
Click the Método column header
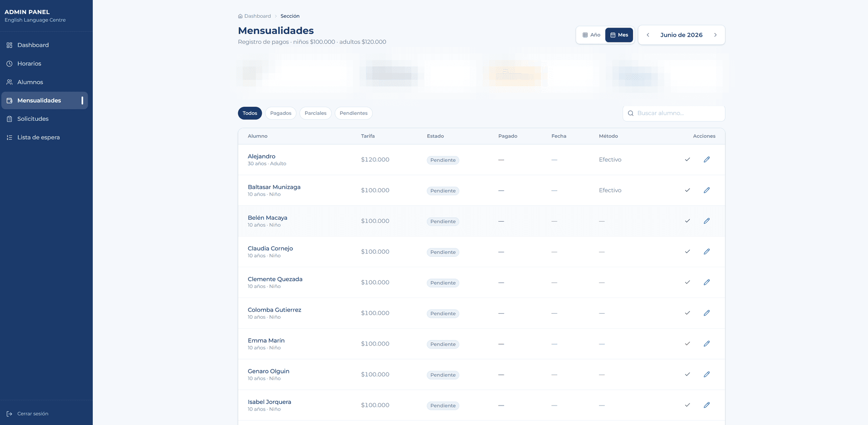coord(609,136)
